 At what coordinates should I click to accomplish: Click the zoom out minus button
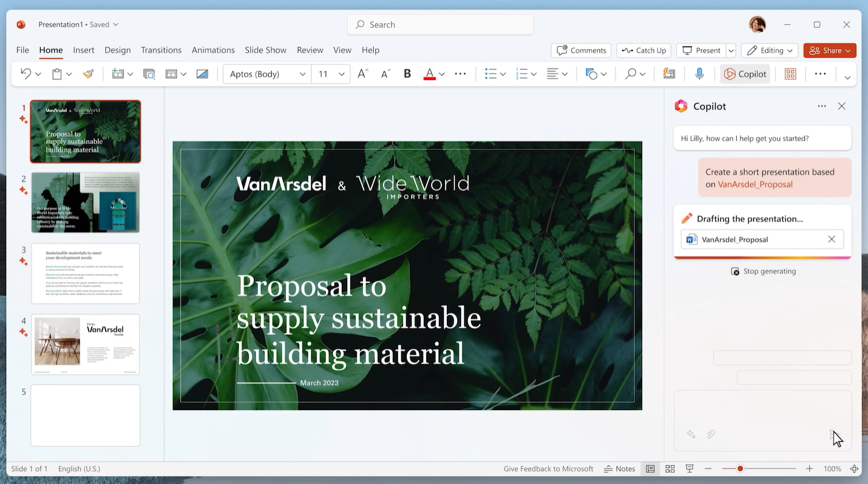(708, 469)
